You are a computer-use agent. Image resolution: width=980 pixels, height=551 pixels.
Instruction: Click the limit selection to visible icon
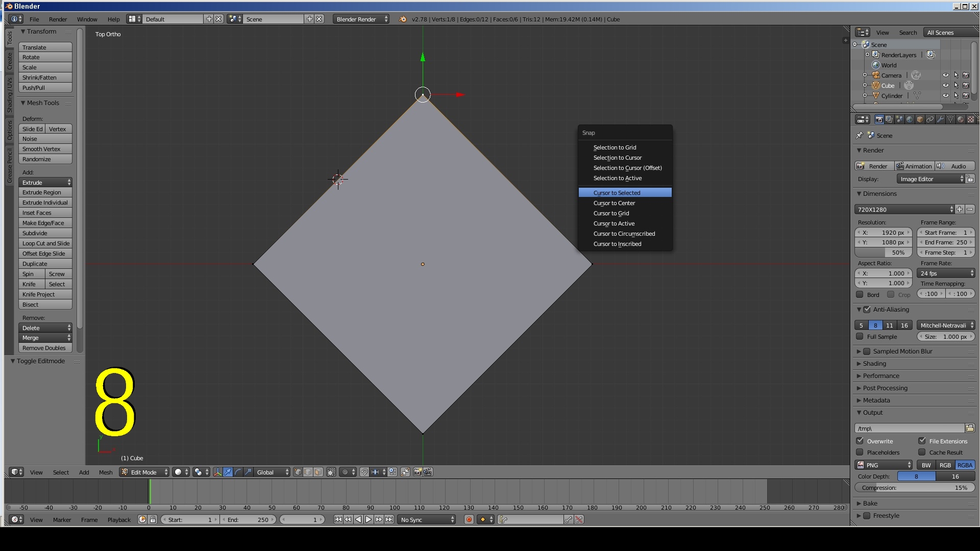331,472
